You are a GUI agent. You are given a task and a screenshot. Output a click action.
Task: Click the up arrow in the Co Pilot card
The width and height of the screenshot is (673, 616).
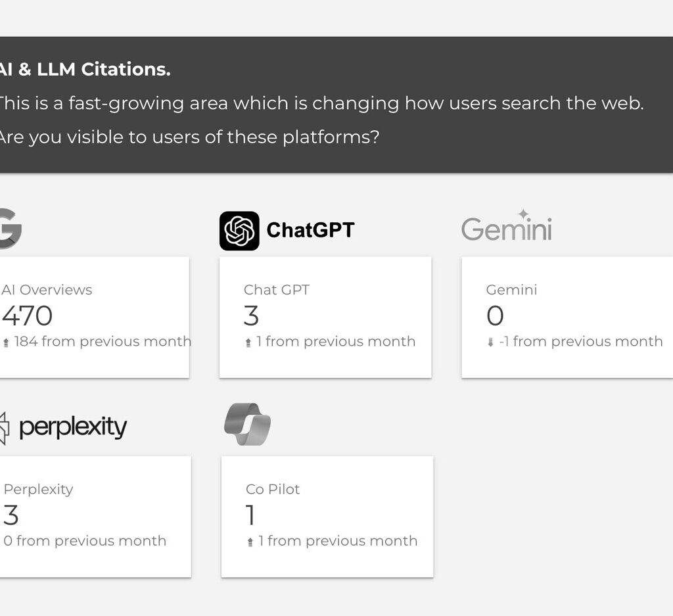point(250,542)
